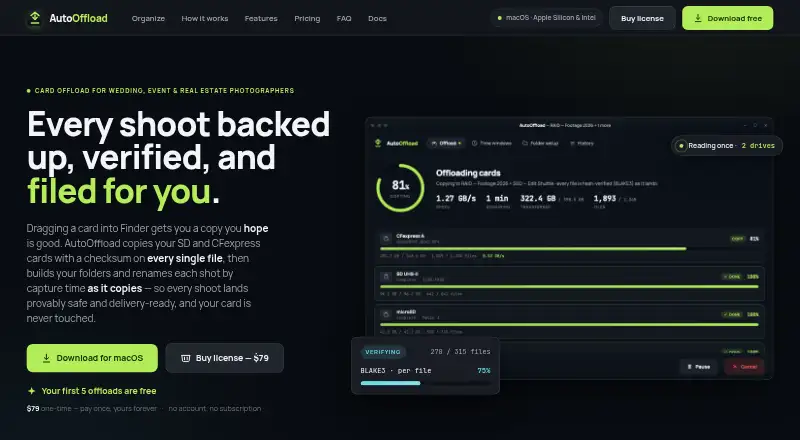Click Pause button in app preview
This screenshot has height=440, width=800.
coord(698,366)
